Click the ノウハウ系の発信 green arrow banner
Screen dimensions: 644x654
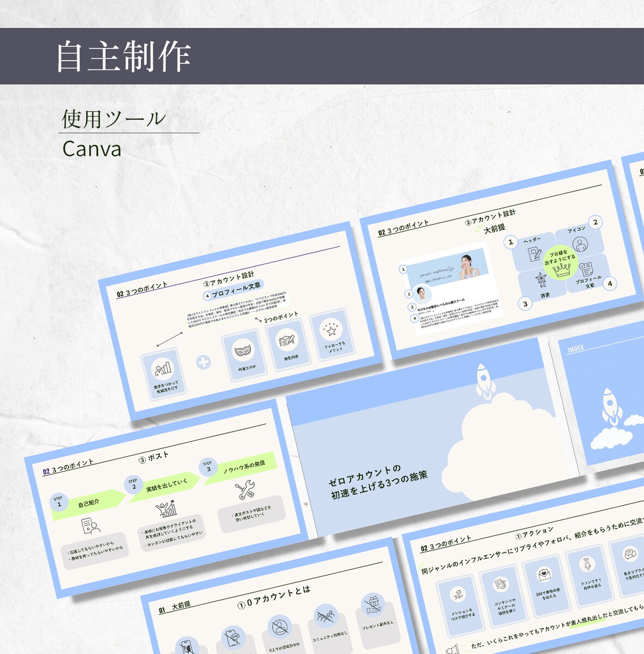pos(239,468)
